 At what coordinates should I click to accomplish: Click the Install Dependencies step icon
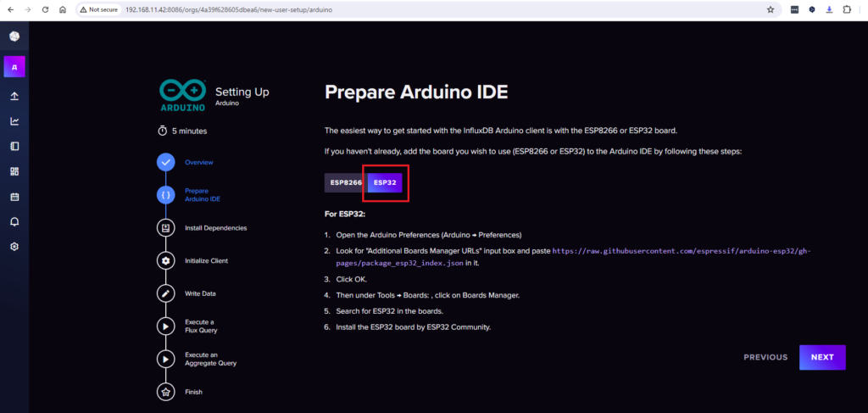[x=165, y=227]
